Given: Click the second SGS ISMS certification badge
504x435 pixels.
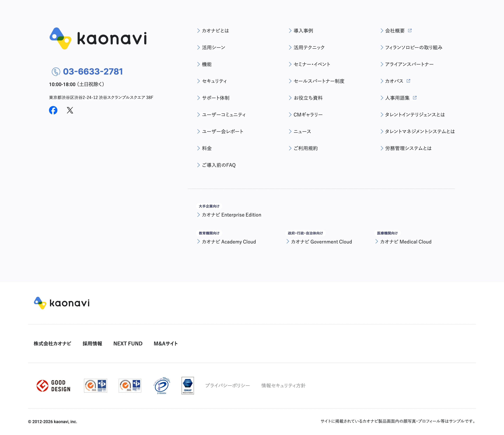Looking at the screenshot, I should [x=130, y=386].
